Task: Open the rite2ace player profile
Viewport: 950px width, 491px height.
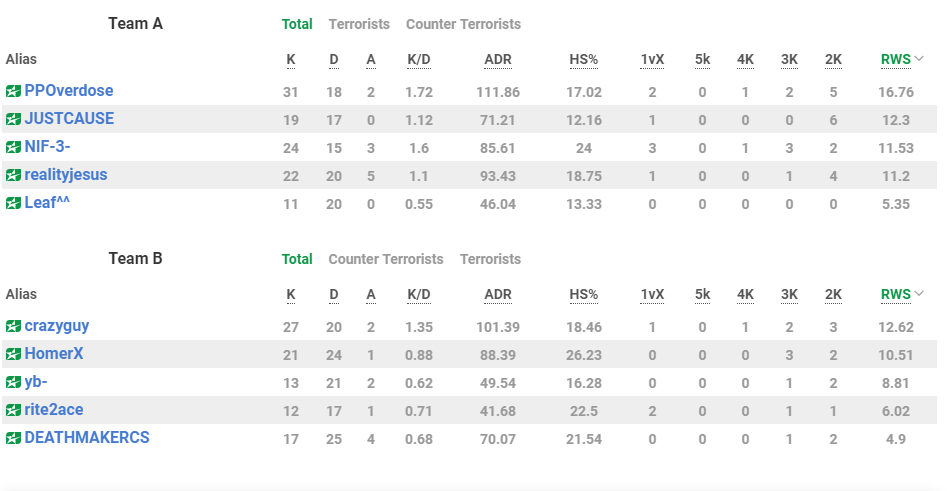Action: coord(54,410)
